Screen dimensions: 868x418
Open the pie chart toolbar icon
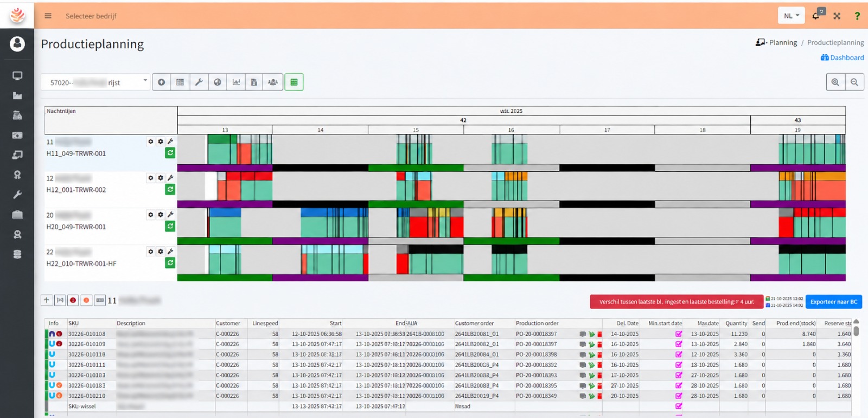217,82
